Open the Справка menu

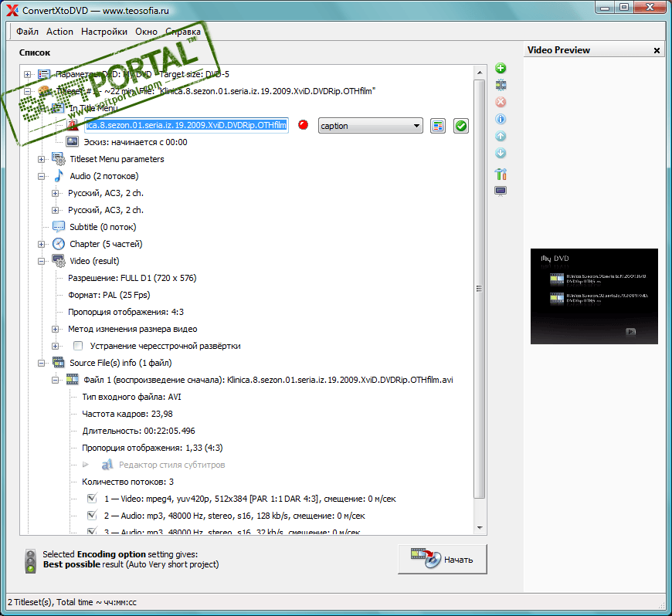(183, 32)
